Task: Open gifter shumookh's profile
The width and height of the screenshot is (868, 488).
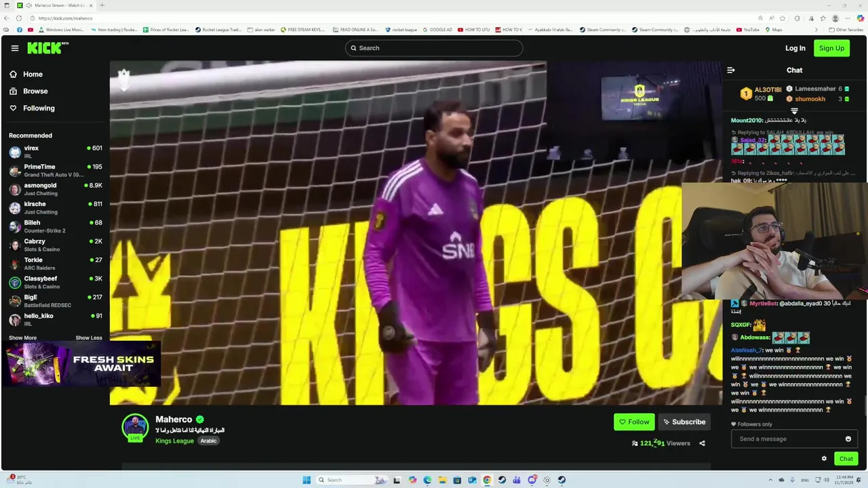Action: coord(810,99)
